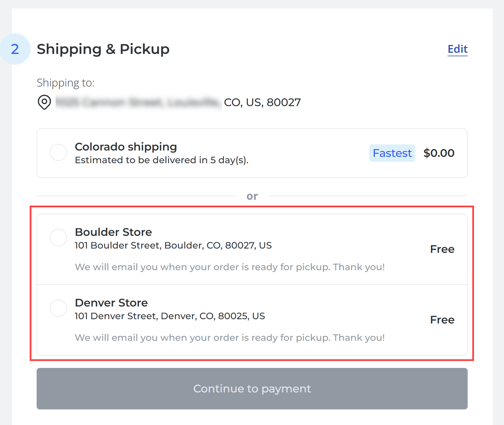Click the Free label for Boulder Store
504x425 pixels.
coord(443,249)
